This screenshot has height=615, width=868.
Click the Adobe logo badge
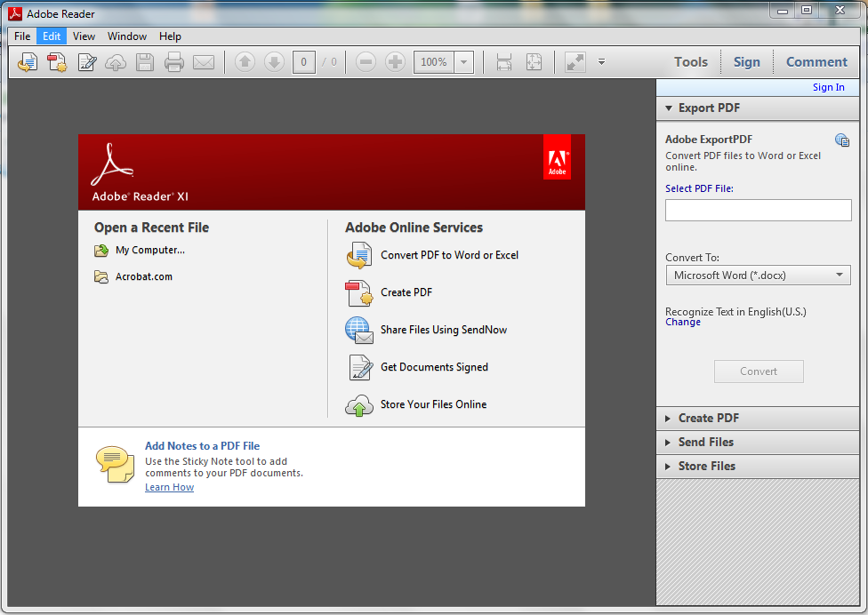tap(557, 157)
